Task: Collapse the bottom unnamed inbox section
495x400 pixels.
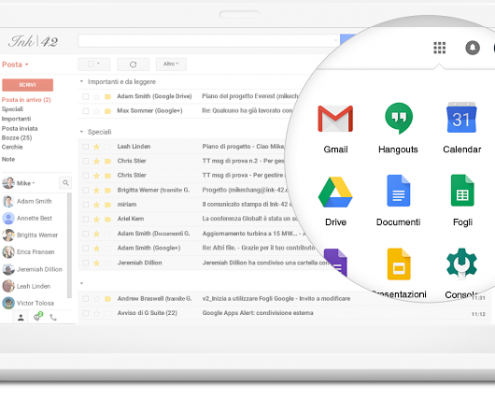Action: click(82, 283)
